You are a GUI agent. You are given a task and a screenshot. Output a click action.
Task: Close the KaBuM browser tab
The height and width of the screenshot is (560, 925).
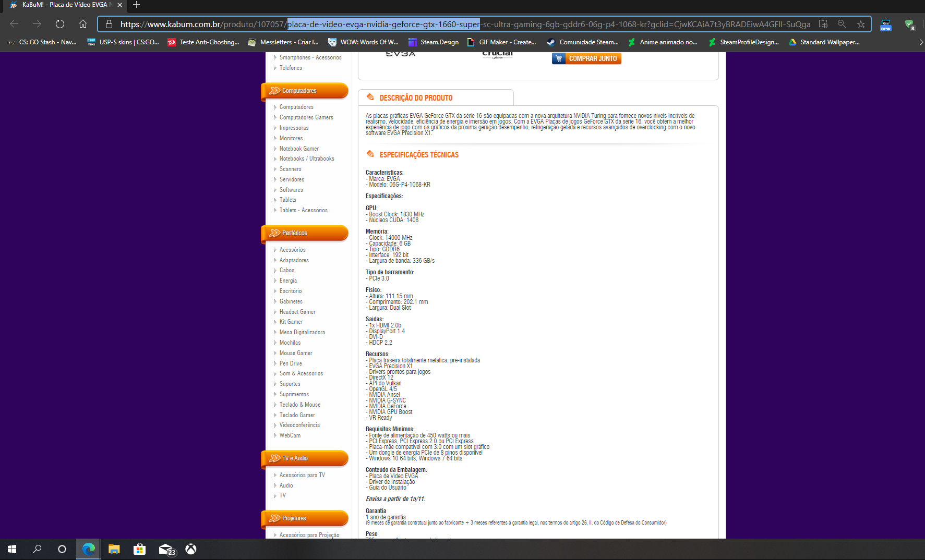(x=119, y=5)
